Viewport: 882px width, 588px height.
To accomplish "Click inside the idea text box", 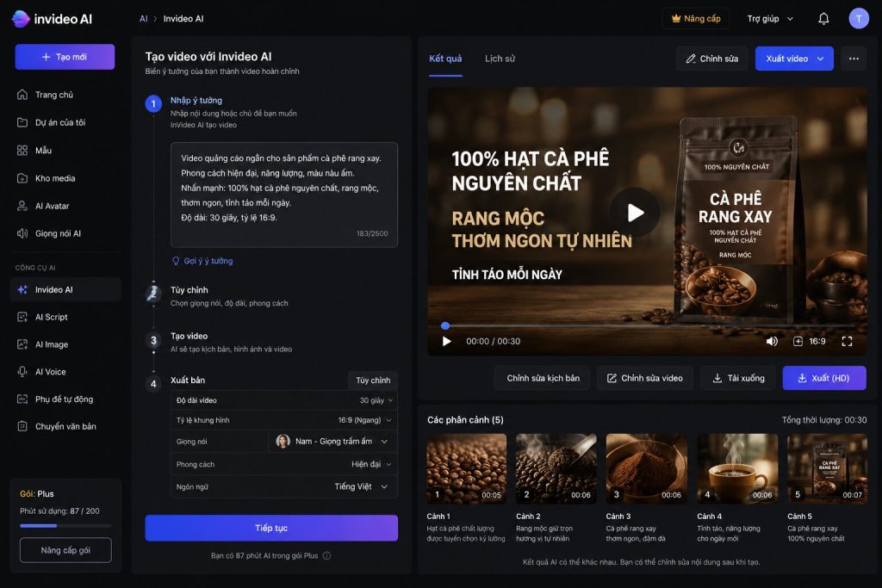I will [x=284, y=195].
